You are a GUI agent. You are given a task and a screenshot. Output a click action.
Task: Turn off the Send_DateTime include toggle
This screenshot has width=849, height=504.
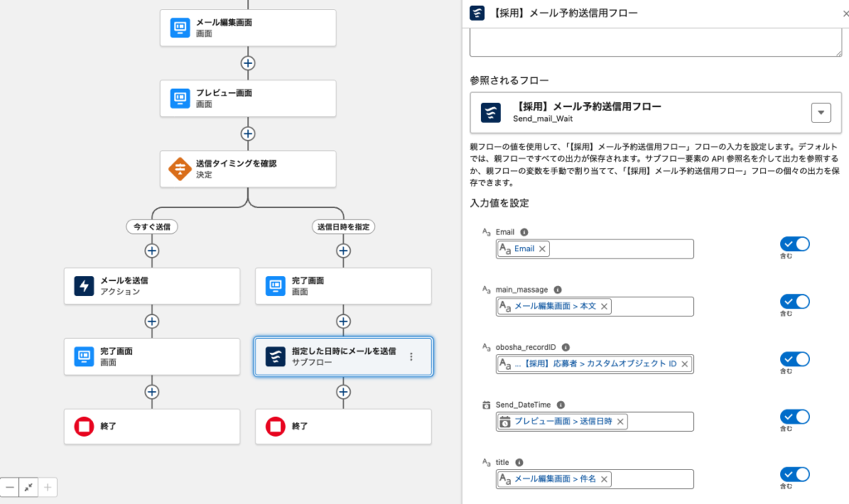[794, 416]
